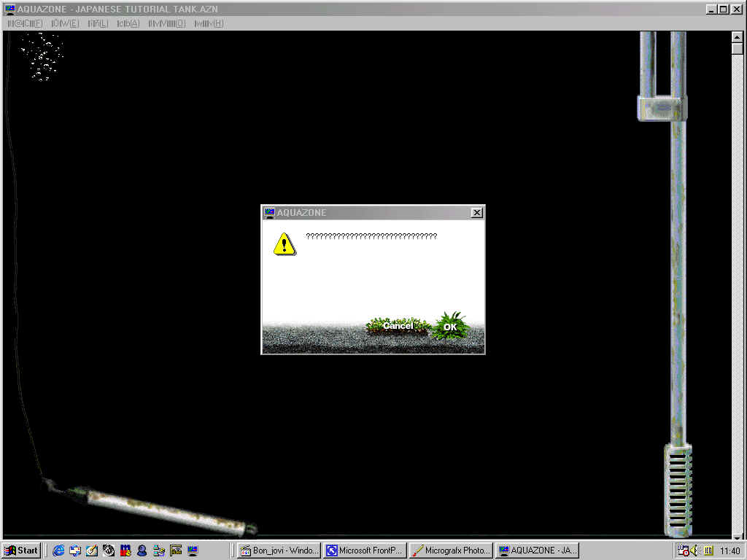Click the colorful letter M Quick Launch icon
The image size is (747, 560).
pyautogui.click(x=125, y=551)
